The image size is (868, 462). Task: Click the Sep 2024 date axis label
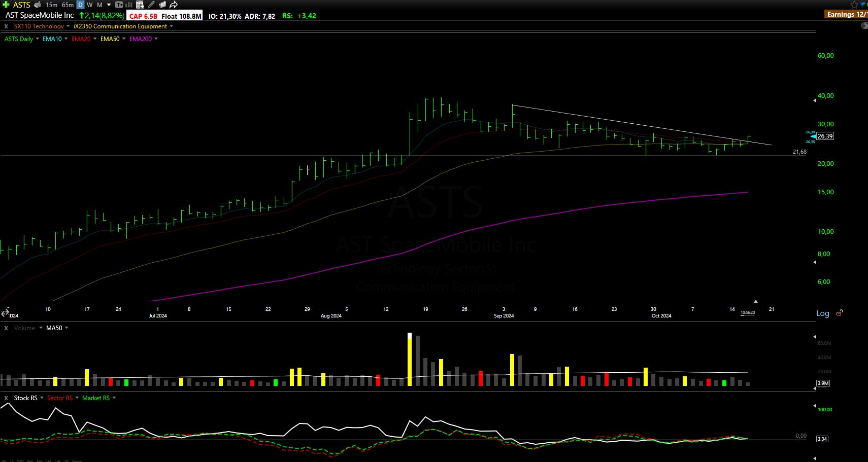[x=504, y=315]
